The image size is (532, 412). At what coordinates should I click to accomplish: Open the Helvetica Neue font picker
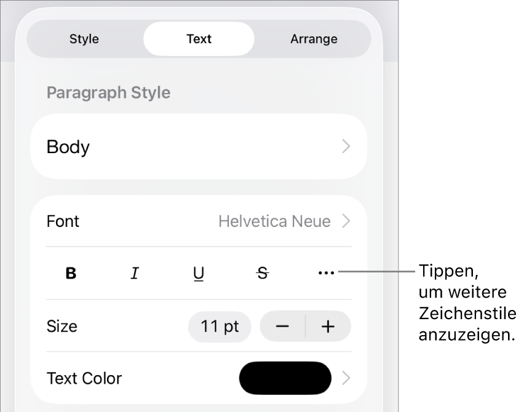tap(274, 221)
